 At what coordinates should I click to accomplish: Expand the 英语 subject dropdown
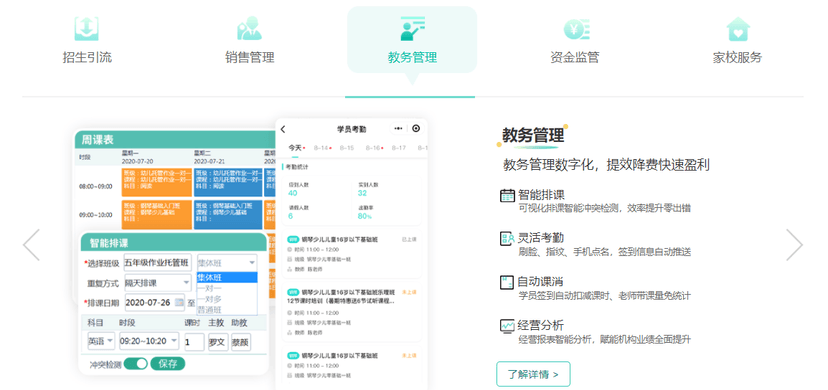(x=101, y=341)
